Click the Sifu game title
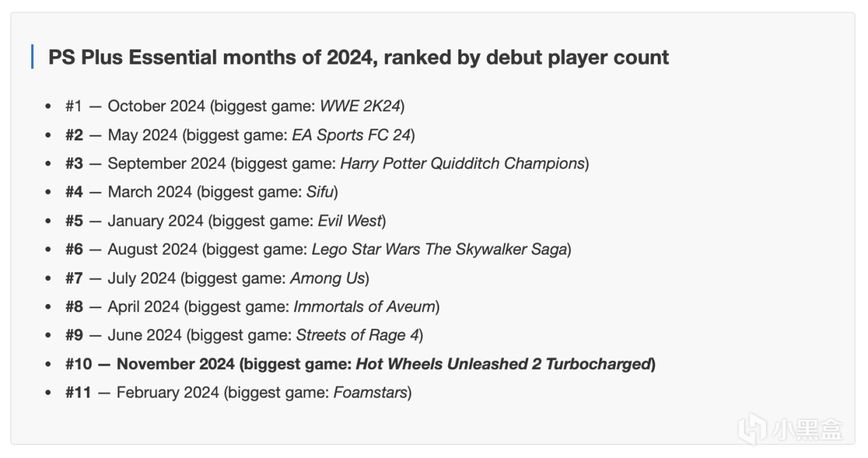Image resolution: width=868 pixels, height=458 pixels. point(319,192)
